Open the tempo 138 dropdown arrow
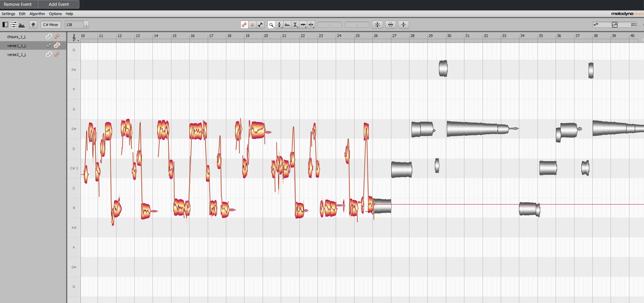Screen dimensions: 644x303 86,25
